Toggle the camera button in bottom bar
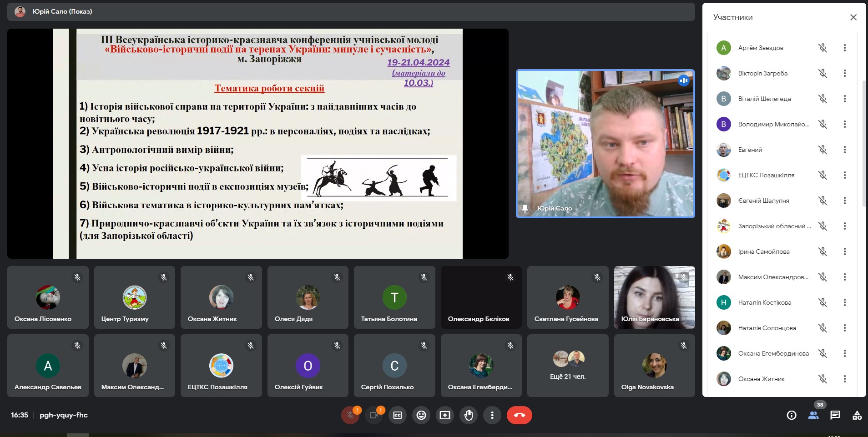Screen dimensions: 868x437 (374, 415)
